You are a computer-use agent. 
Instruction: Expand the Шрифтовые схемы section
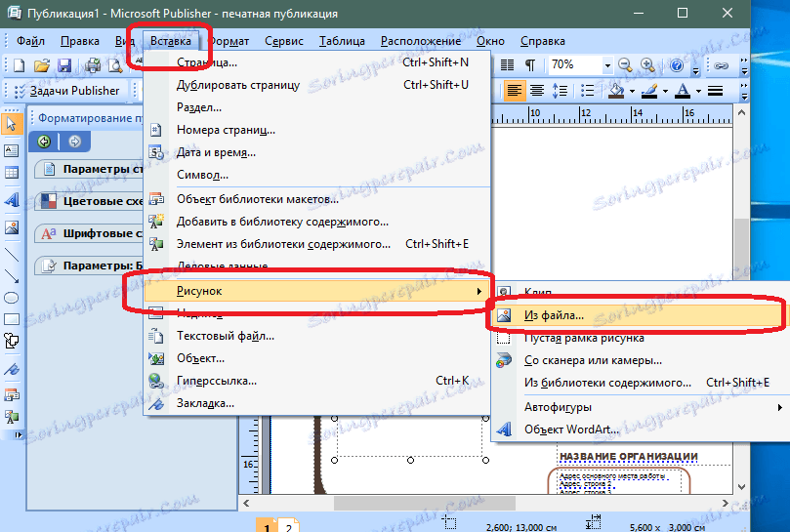coord(89,233)
